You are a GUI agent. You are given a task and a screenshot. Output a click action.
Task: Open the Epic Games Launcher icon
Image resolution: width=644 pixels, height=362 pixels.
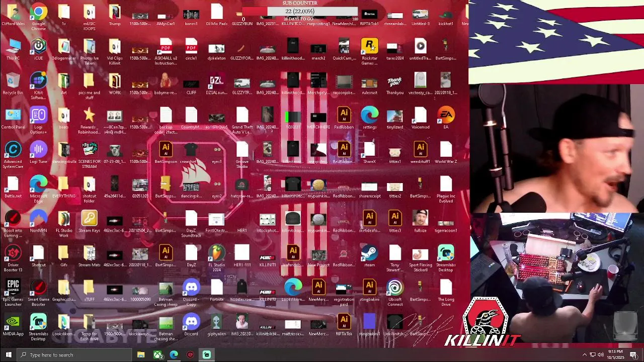point(13,292)
